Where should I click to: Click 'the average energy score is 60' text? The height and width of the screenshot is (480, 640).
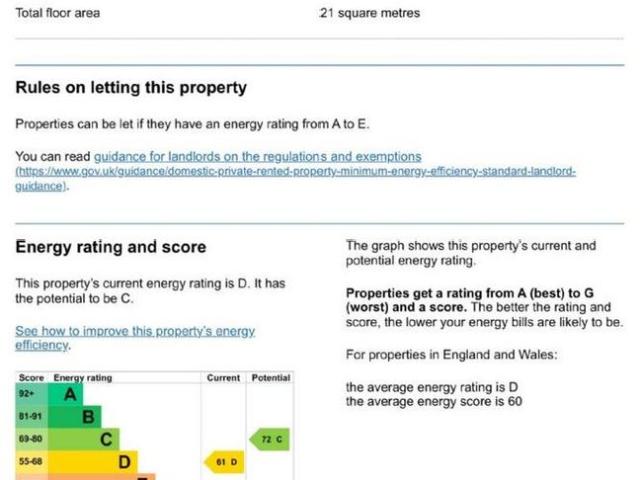pos(434,402)
